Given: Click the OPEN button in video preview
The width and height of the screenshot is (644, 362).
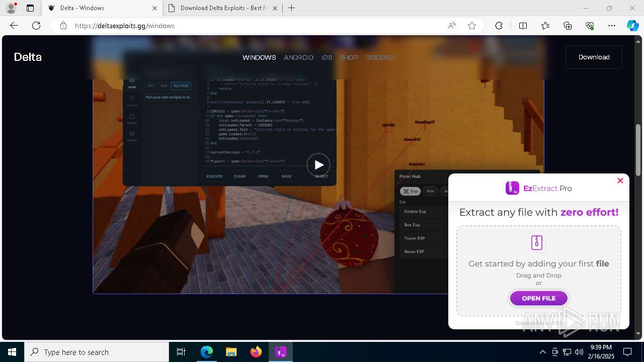Looking at the screenshot, I should point(263,176).
